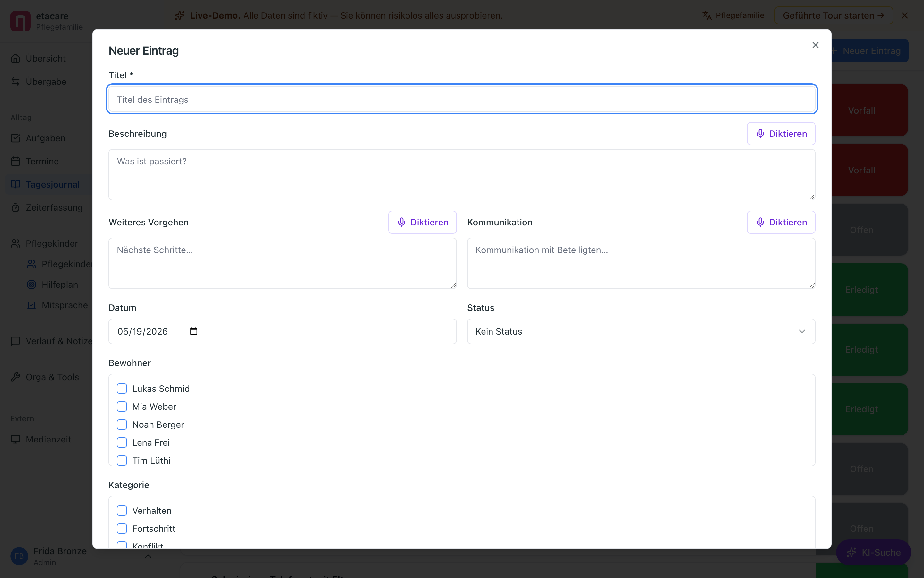Screen dimensions: 924x578
Task: Click into the Beschreibung text area
Action: tap(462, 175)
